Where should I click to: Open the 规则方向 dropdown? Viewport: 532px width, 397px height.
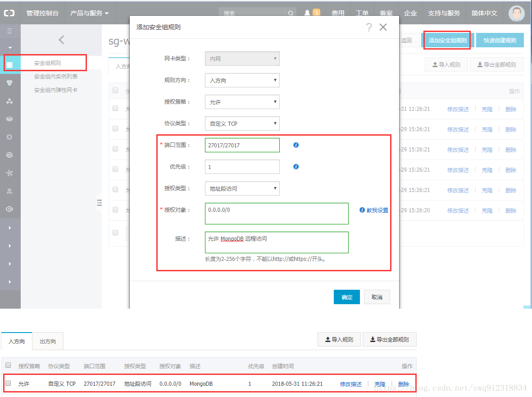[x=242, y=80]
